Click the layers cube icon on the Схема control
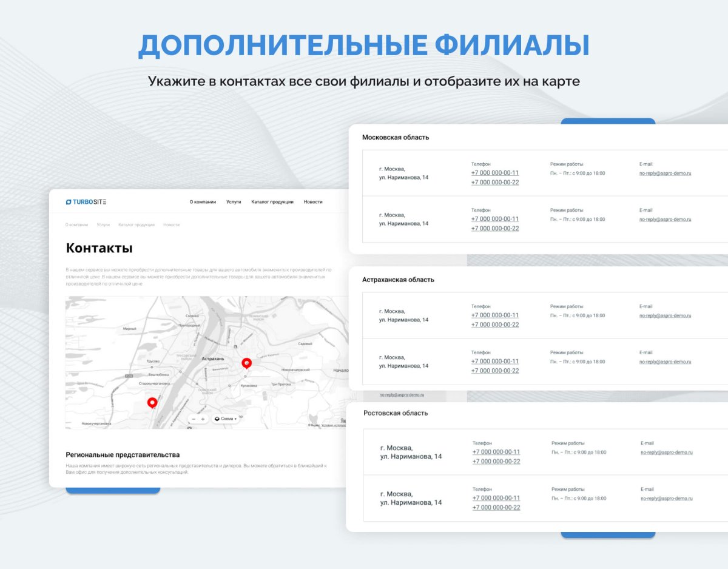 click(x=217, y=419)
